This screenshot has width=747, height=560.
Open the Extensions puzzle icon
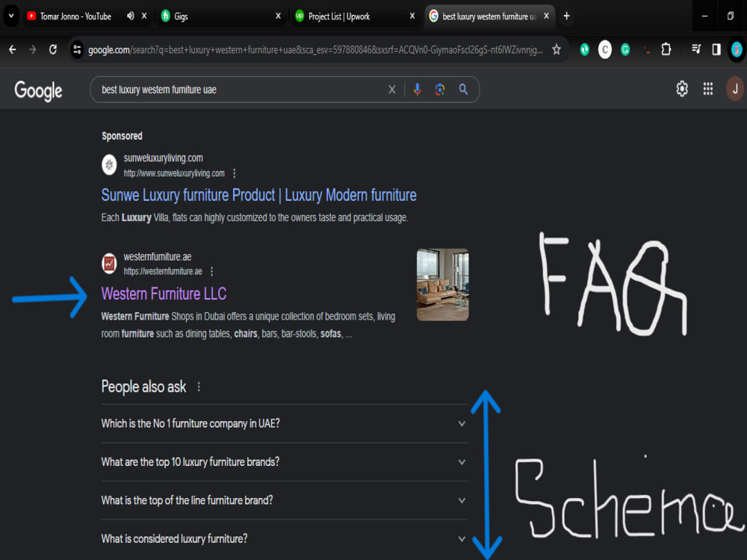[666, 49]
